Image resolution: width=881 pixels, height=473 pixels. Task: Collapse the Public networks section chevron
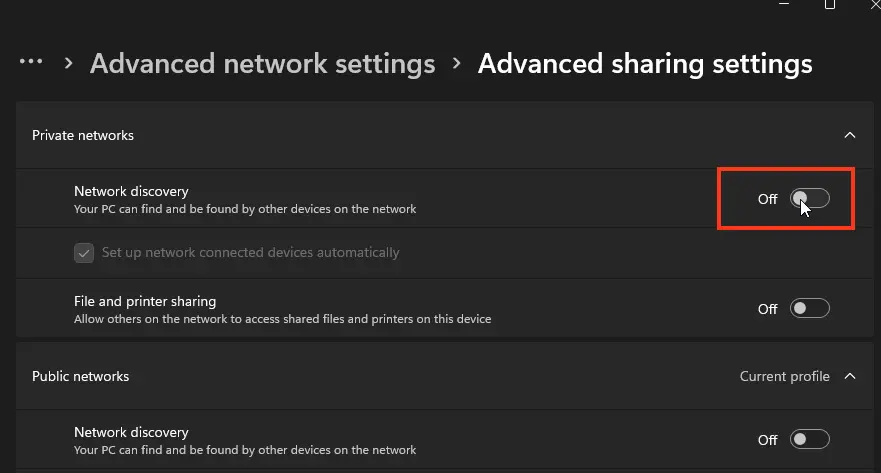tap(850, 377)
